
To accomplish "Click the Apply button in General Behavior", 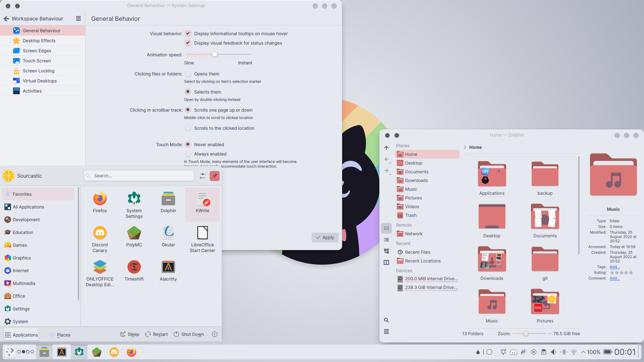I will [325, 237].
